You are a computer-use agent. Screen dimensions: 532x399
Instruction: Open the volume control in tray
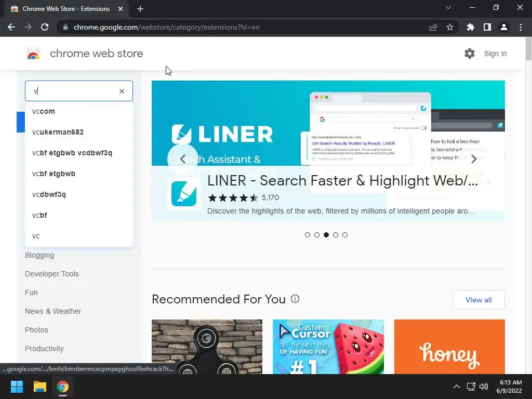click(x=484, y=387)
